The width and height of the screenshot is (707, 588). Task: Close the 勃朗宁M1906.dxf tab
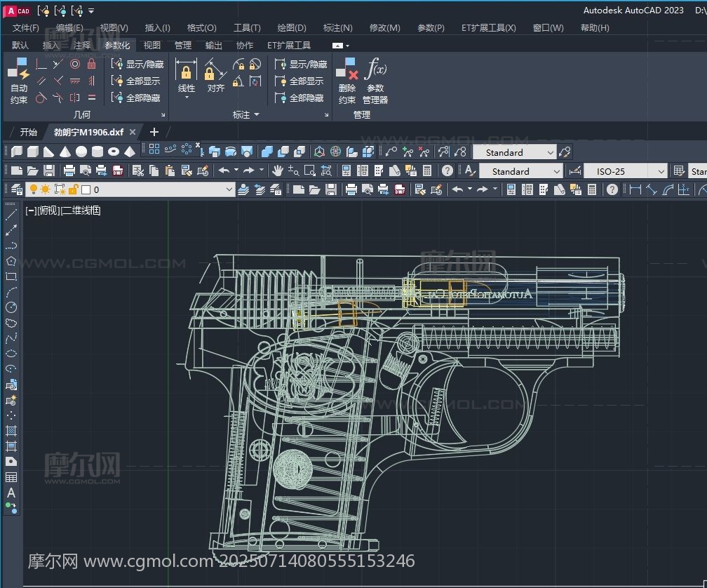coord(133,132)
